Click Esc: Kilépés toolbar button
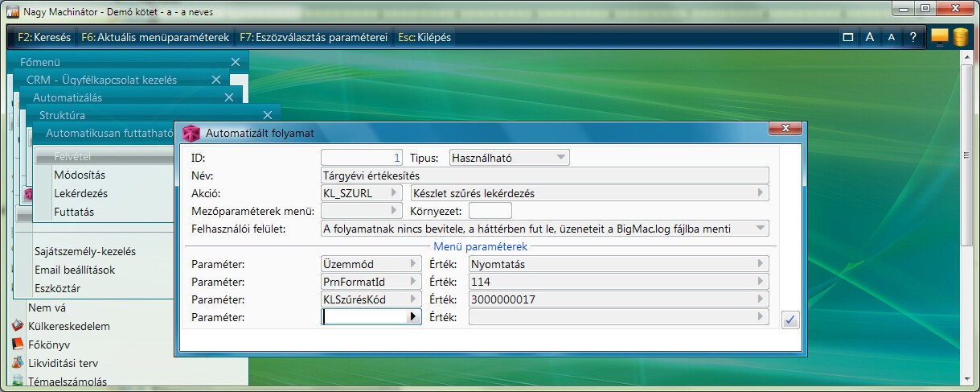The height and width of the screenshot is (392, 980). (x=424, y=37)
